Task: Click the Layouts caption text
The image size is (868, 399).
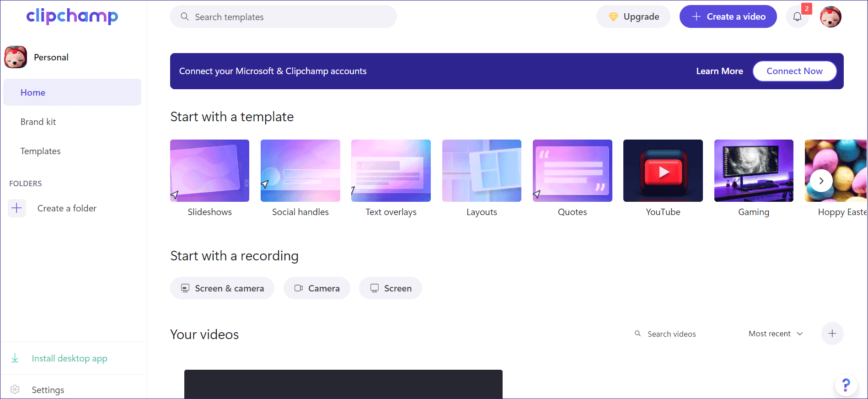Action: pos(482,212)
